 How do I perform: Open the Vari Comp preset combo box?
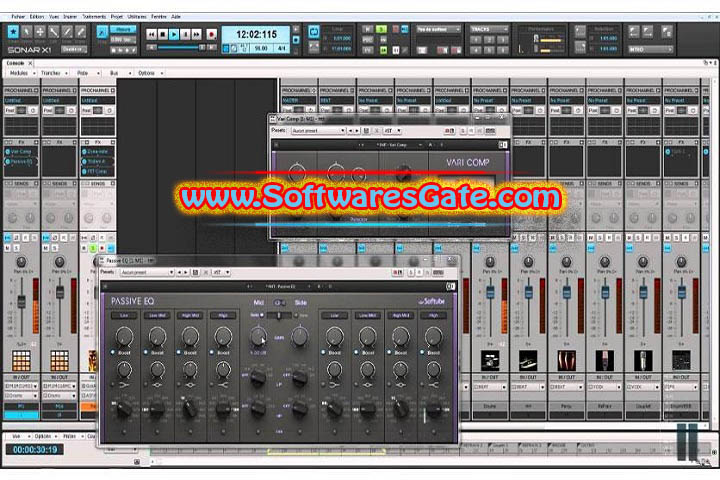coord(318,131)
